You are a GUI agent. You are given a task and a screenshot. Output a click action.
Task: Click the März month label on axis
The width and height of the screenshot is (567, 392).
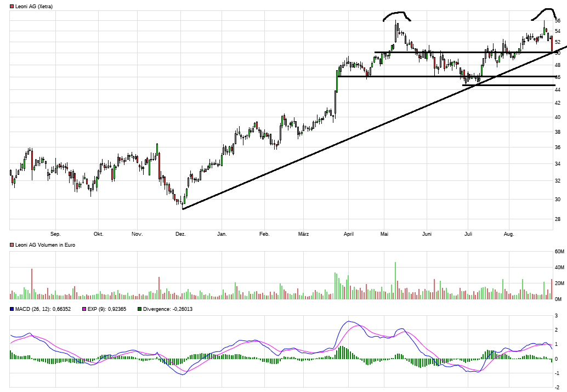303,234
